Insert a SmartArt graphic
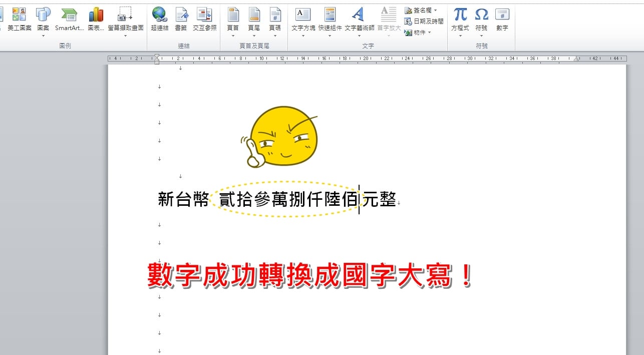Viewport: 644px width, 355px height. coord(69,20)
